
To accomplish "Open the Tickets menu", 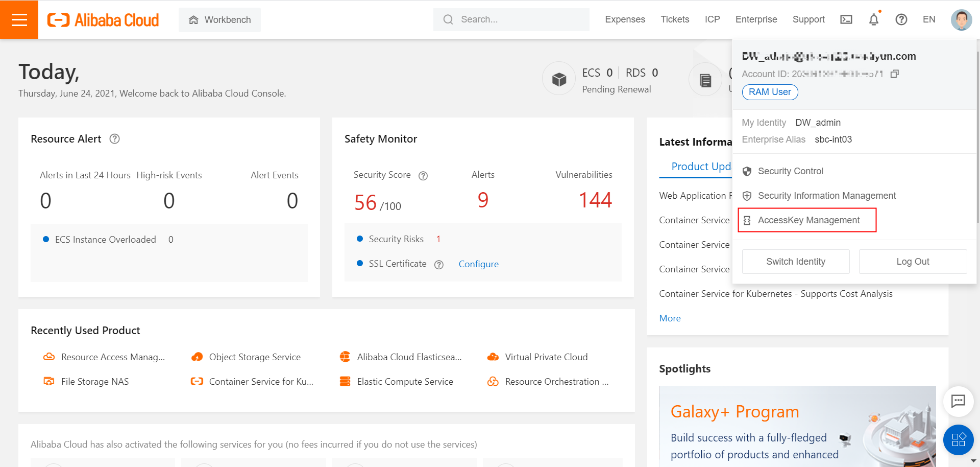I will click(675, 19).
